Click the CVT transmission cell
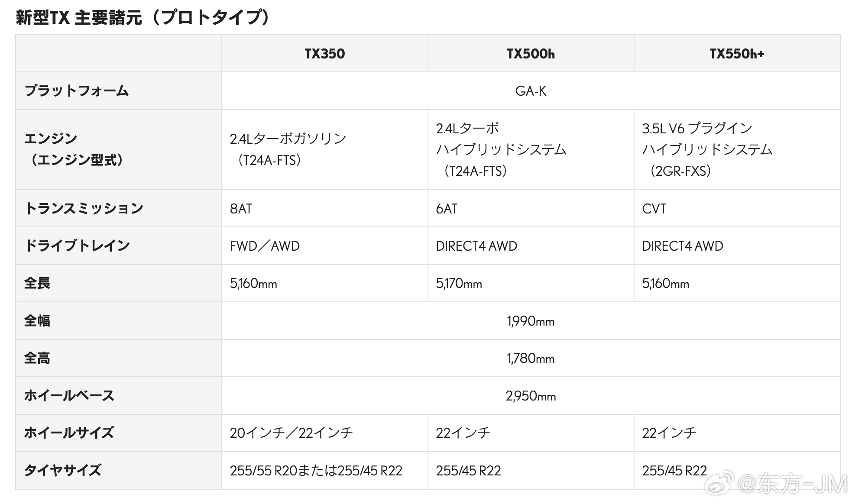 (x=654, y=209)
